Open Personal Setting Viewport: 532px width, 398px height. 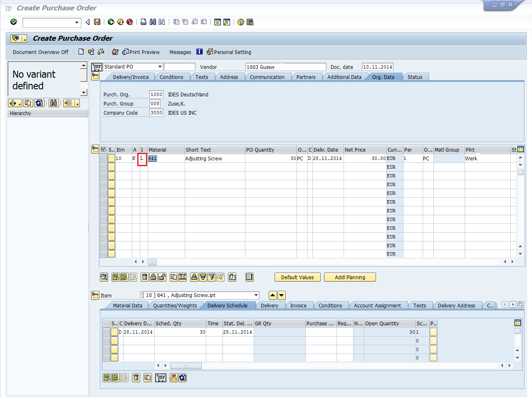(x=229, y=52)
